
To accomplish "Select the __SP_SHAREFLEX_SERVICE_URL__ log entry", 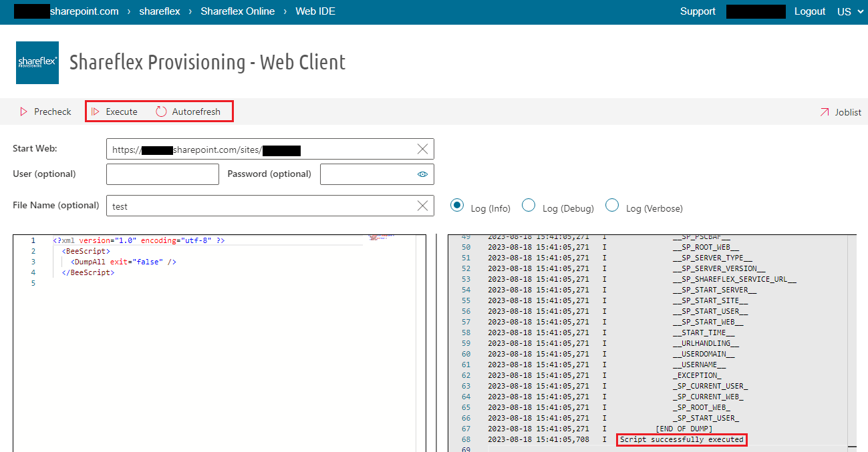I will (734, 279).
